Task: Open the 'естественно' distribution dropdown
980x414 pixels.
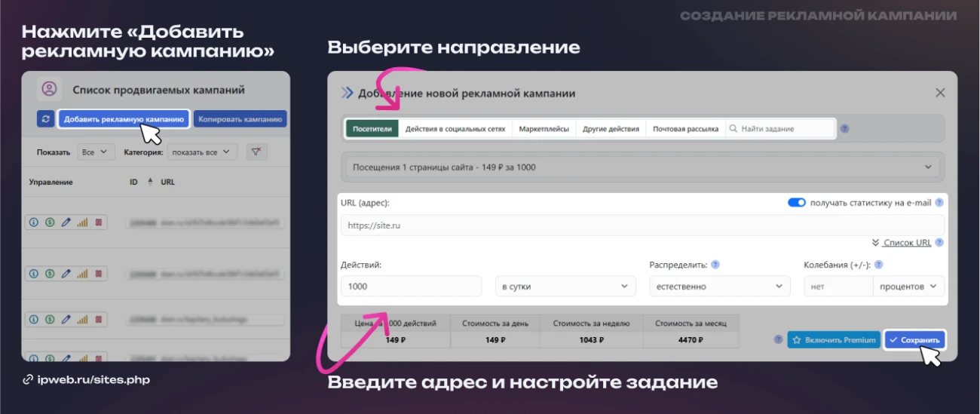Action: pos(719,287)
